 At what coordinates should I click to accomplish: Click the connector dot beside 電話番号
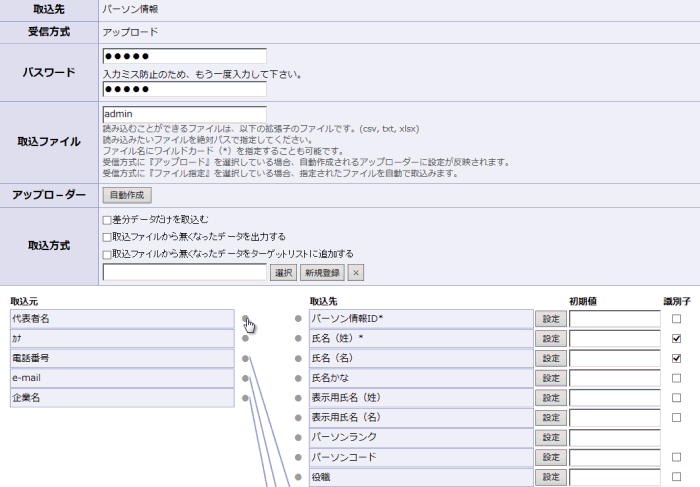pyautogui.click(x=245, y=358)
